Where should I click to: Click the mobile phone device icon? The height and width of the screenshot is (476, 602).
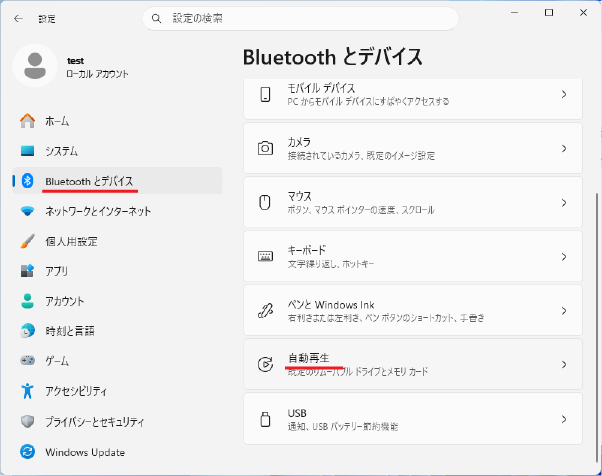pos(265,94)
